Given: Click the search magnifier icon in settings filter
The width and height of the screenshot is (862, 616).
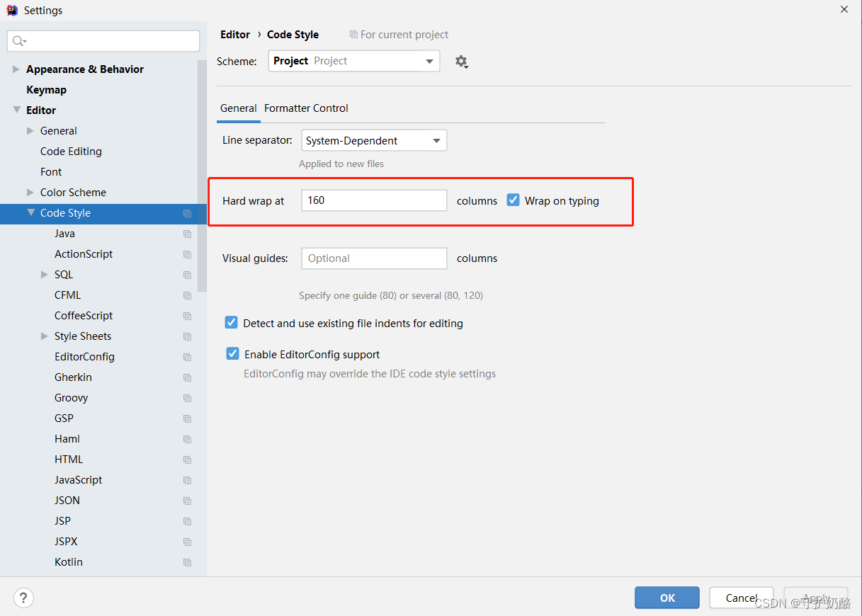Looking at the screenshot, I should (19, 41).
